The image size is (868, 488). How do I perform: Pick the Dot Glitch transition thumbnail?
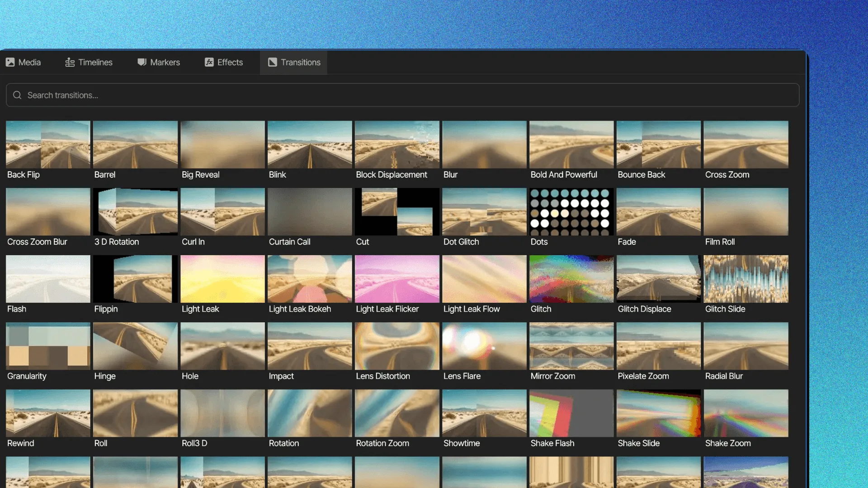(x=484, y=211)
